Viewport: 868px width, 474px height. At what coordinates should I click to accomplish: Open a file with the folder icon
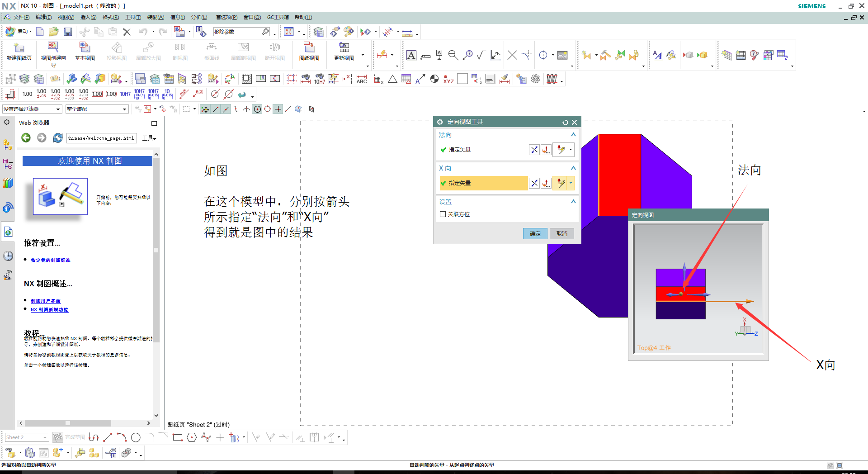coord(53,32)
